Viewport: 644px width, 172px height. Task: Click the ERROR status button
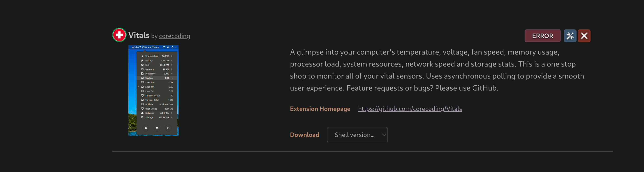click(x=542, y=36)
